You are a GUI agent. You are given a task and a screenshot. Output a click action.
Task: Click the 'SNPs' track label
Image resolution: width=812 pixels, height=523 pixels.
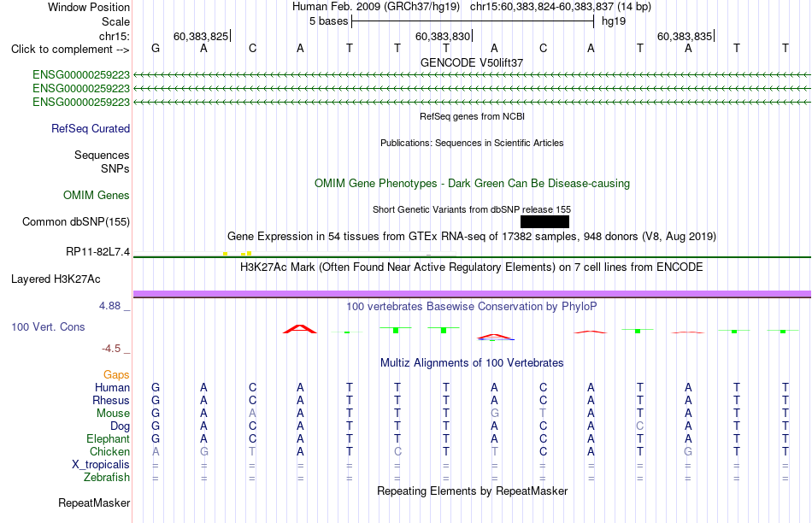pos(115,169)
